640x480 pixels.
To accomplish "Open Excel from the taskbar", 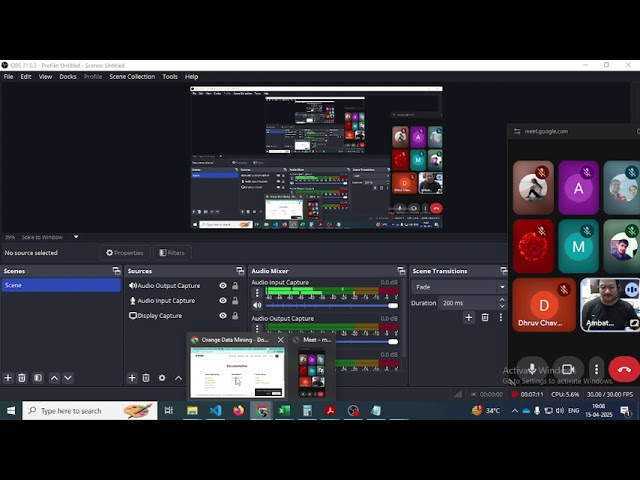I will point(284,411).
